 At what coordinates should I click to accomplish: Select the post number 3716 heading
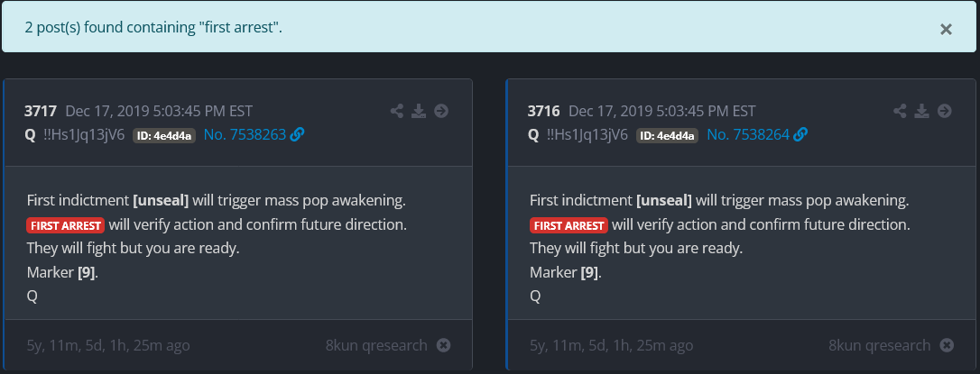coord(543,112)
